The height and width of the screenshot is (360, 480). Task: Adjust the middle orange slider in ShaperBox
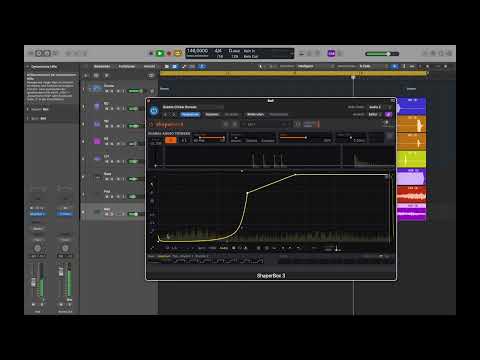pos(293,137)
